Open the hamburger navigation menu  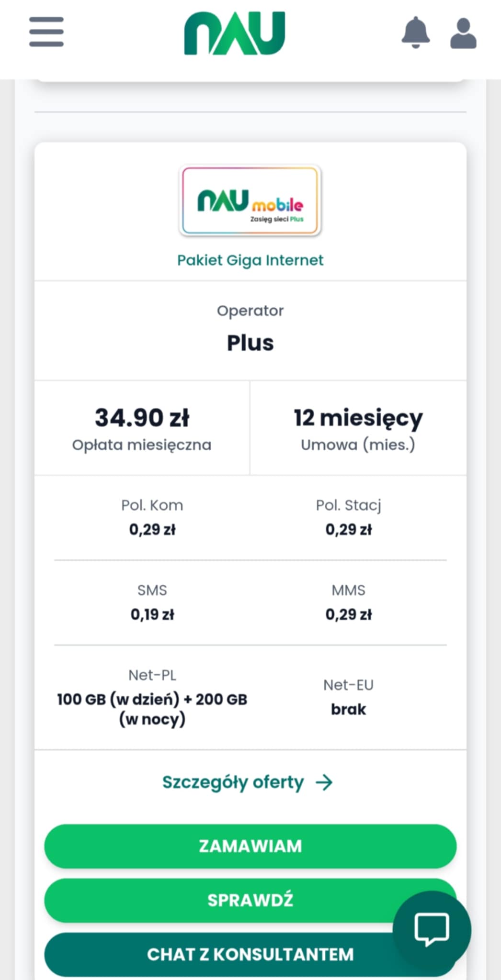click(x=46, y=32)
